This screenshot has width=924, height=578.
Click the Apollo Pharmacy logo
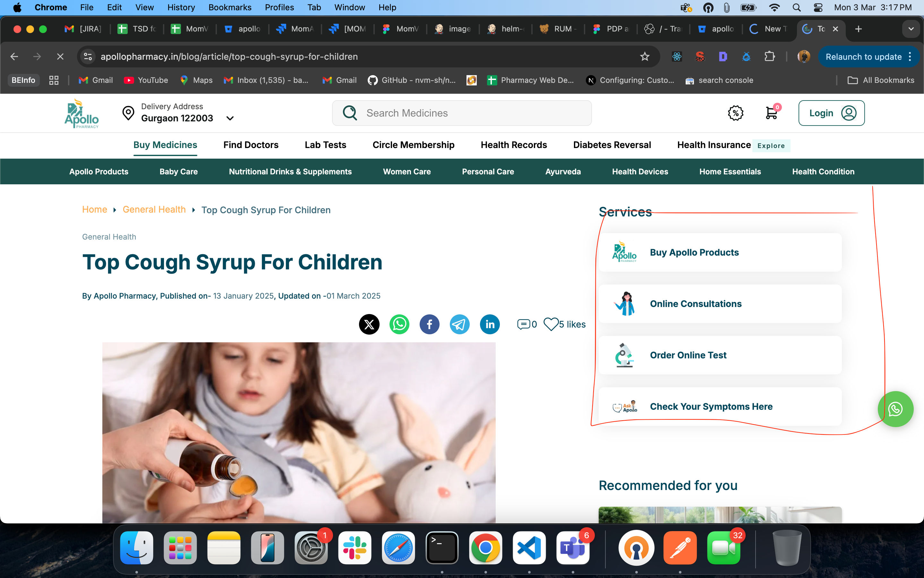pos(81,113)
